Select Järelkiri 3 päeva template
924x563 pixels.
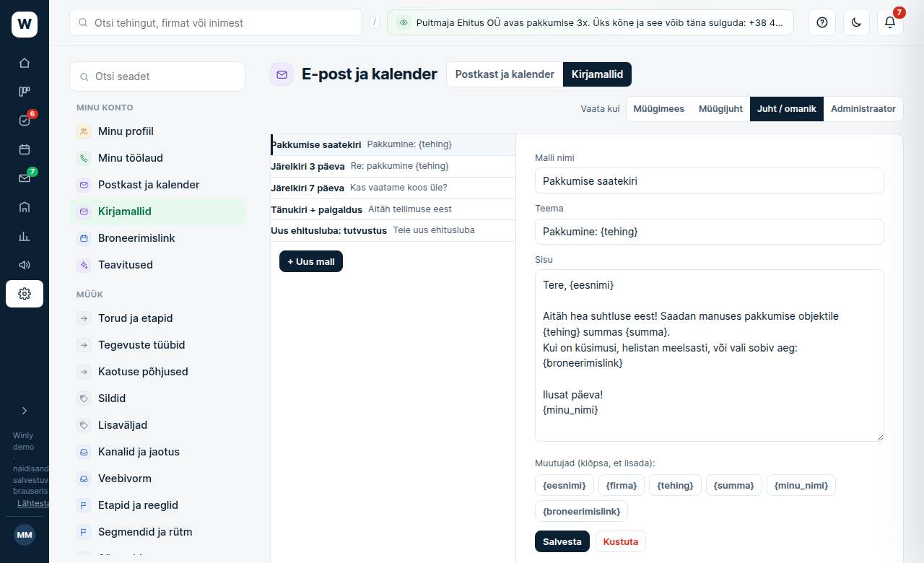pyautogui.click(x=393, y=166)
